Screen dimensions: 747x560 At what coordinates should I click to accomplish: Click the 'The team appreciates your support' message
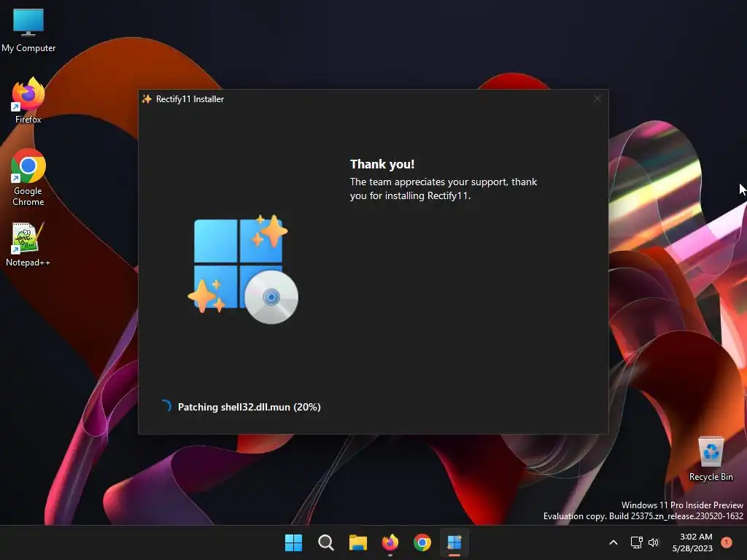coord(443,189)
